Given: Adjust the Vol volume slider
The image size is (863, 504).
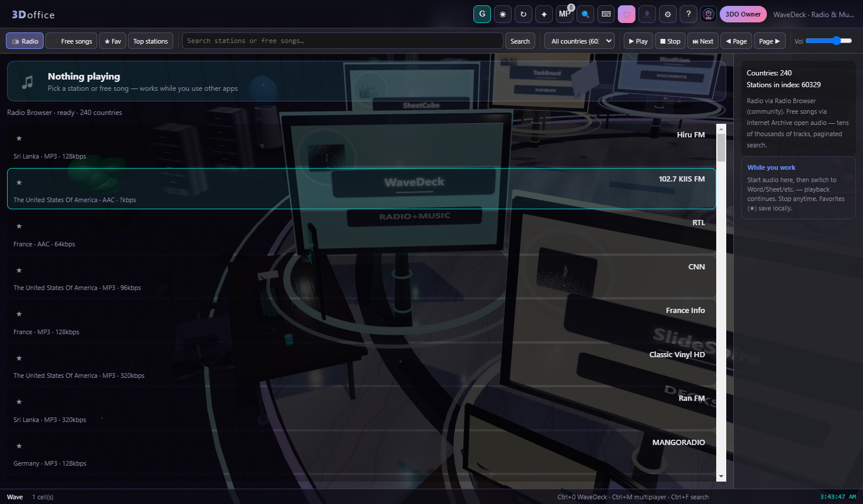Looking at the screenshot, I should (829, 41).
